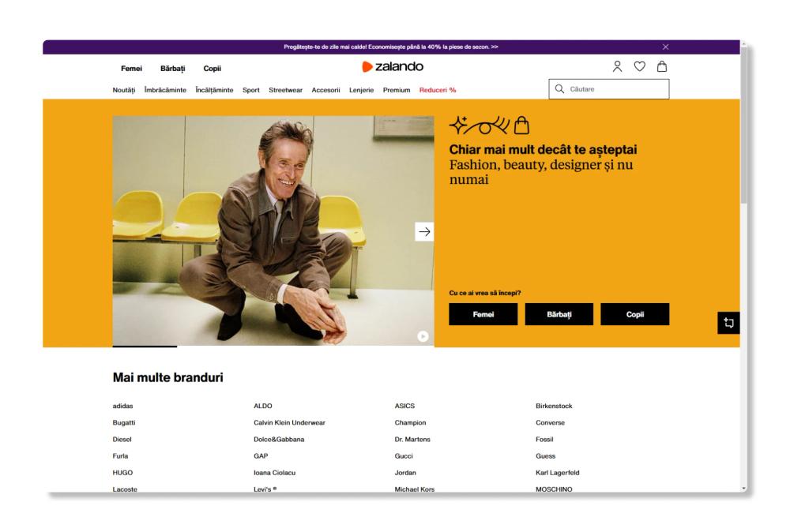The width and height of the screenshot is (790, 532).
Task: Open the Furla brand link
Action: 120,456
